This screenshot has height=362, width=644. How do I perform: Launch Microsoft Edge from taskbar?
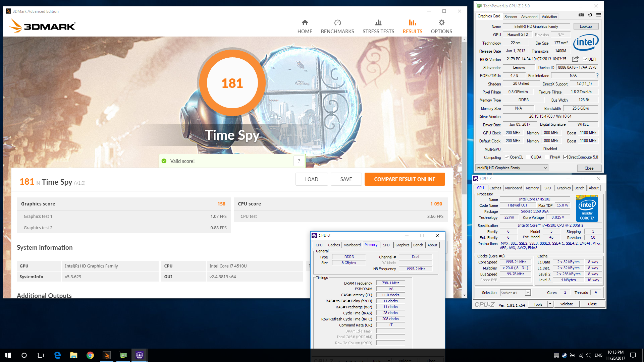coord(57,355)
